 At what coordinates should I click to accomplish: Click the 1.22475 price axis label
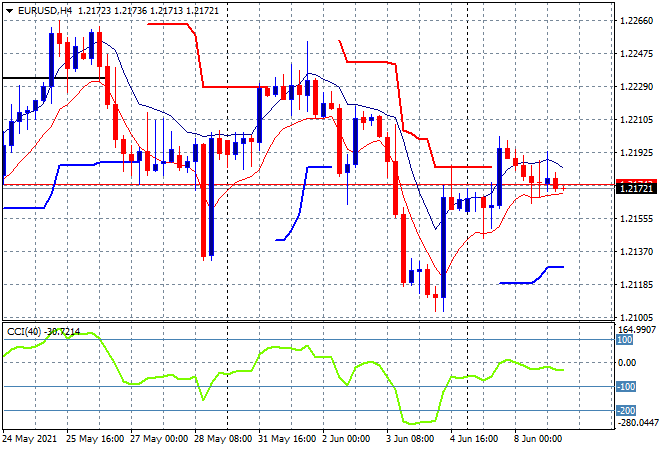pyautogui.click(x=636, y=53)
